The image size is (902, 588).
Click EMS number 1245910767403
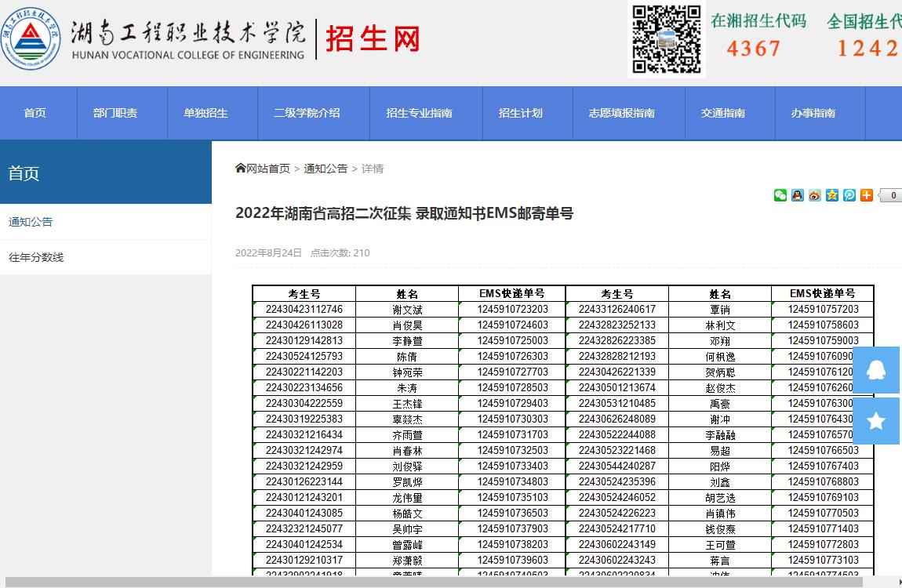coord(824,466)
